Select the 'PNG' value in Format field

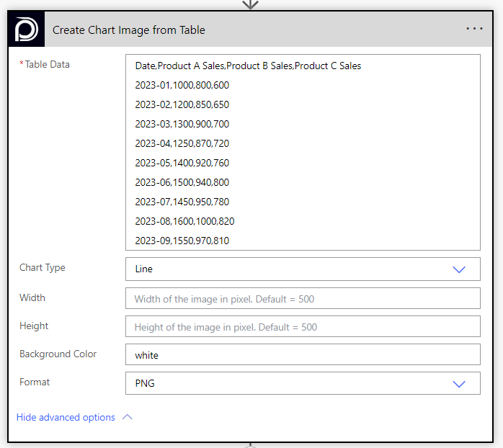145,384
